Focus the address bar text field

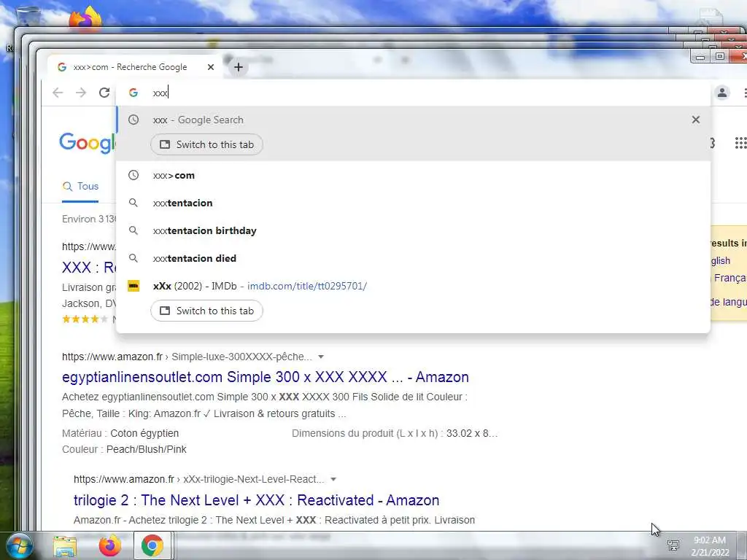point(414,93)
